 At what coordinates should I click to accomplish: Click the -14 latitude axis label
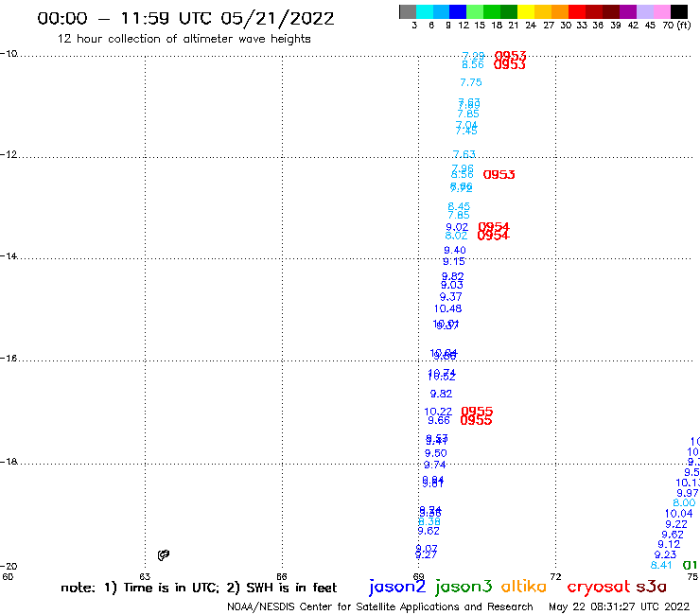9,256
